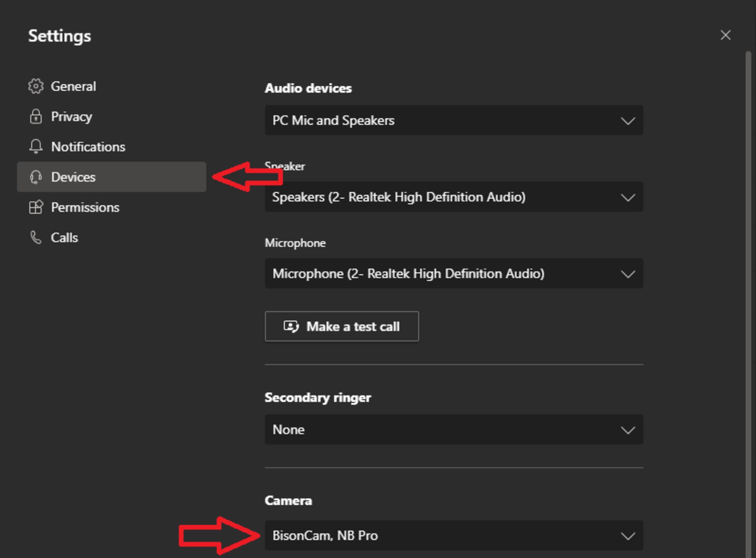This screenshot has width=756, height=558.
Task: Select the Permissions settings tab
Action: point(85,207)
